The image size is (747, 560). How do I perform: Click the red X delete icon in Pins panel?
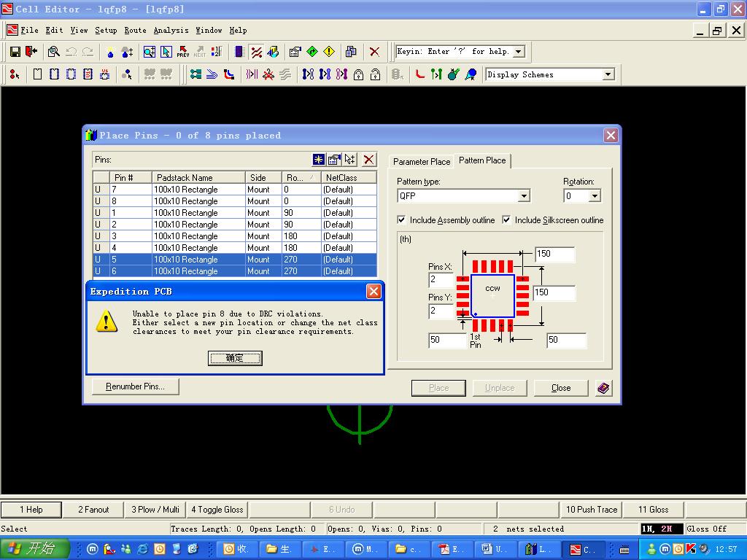click(x=369, y=160)
